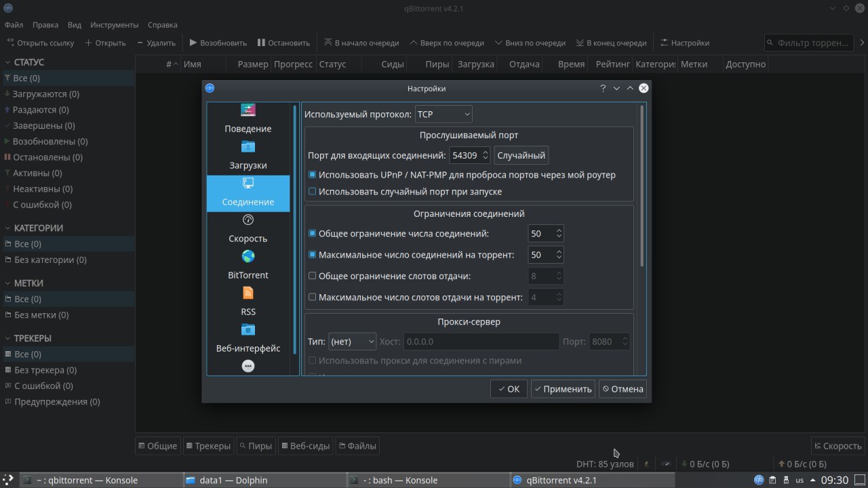The image size is (868, 488).
Task: Toggle alternative speed limits icon in status bar
Action: pyautogui.click(x=666, y=464)
